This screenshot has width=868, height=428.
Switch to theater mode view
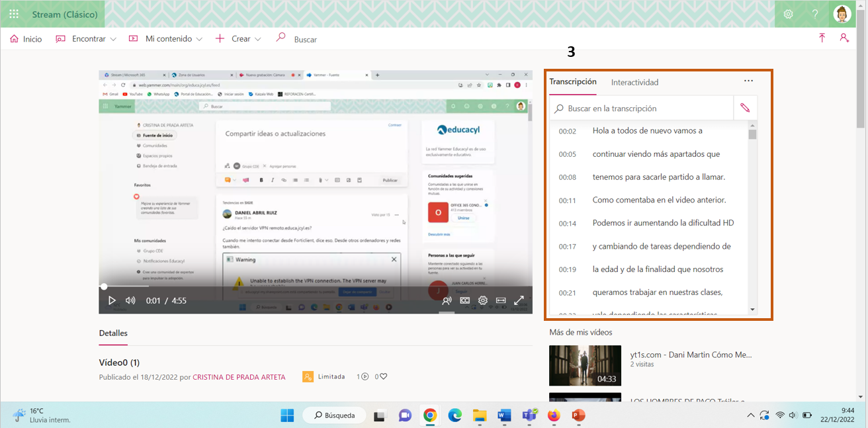coord(501,300)
